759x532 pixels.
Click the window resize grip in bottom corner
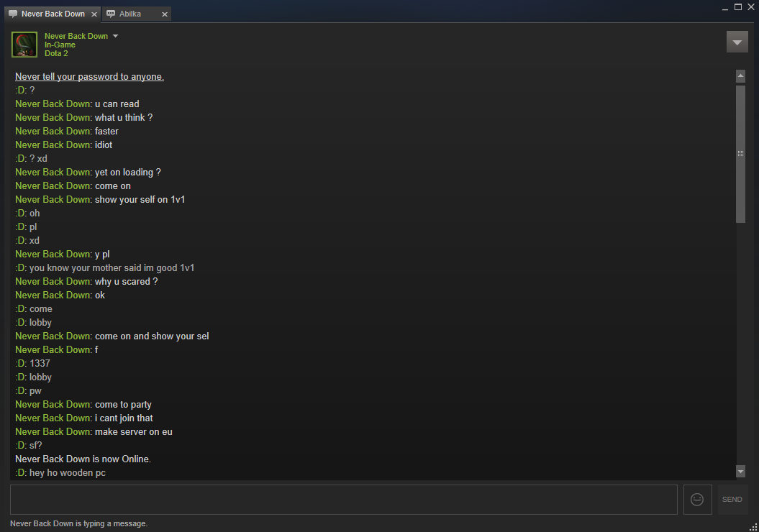753,527
